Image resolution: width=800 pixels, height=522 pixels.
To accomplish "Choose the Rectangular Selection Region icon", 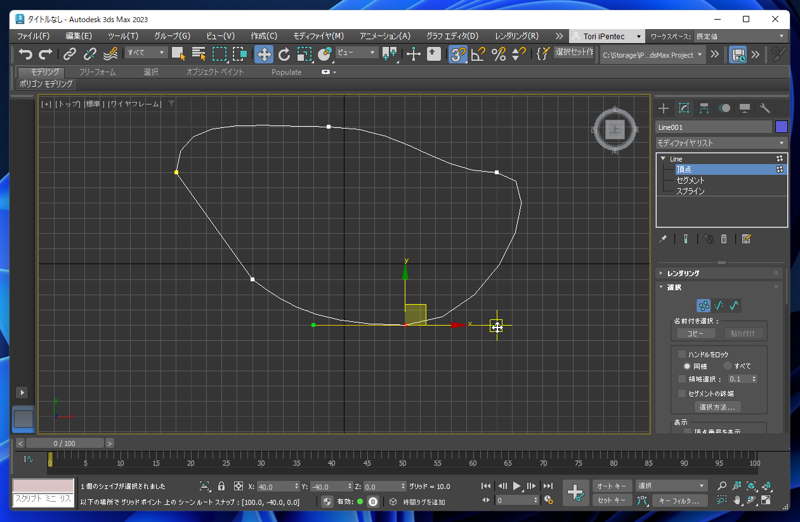I will pyautogui.click(x=219, y=54).
